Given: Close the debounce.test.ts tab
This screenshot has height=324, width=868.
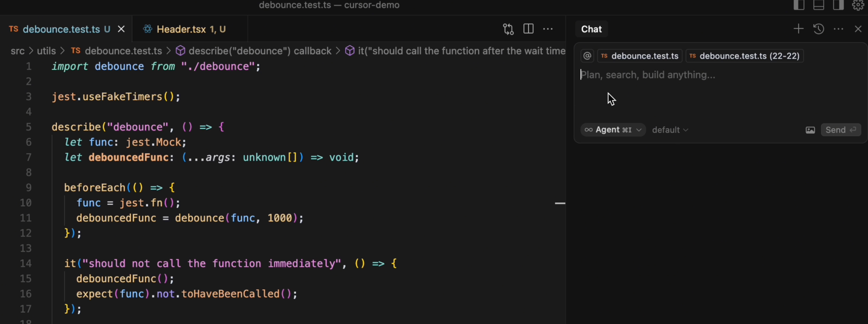Looking at the screenshot, I should tap(121, 29).
